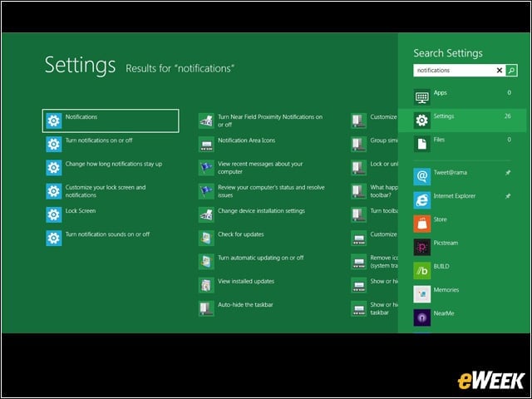Image resolution: width=532 pixels, height=399 pixels.
Task: Select the Apps search category
Action: tap(462, 96)
